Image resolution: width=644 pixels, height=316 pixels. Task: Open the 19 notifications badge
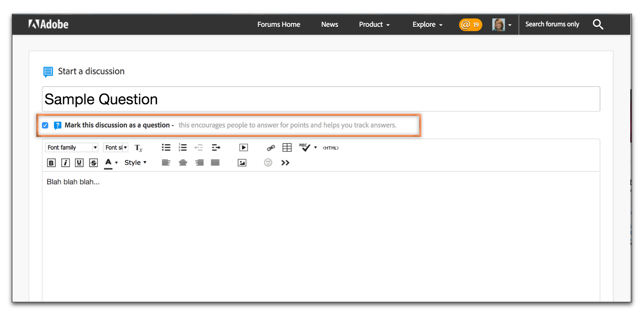tap(470, 24)
